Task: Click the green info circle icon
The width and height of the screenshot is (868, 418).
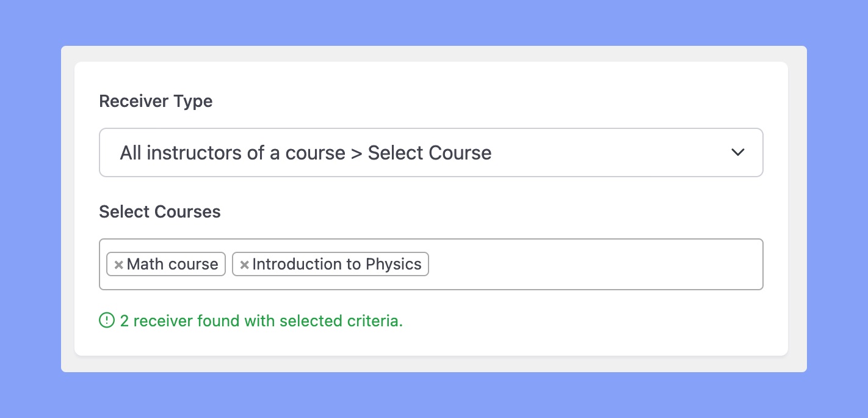Action: 107,320
